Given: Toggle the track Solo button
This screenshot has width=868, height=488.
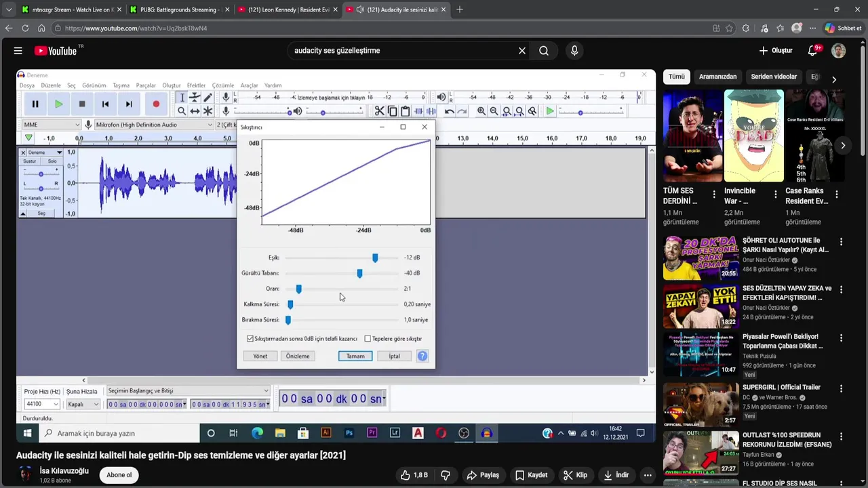Looking at the screenshot, I should [52, 161].
